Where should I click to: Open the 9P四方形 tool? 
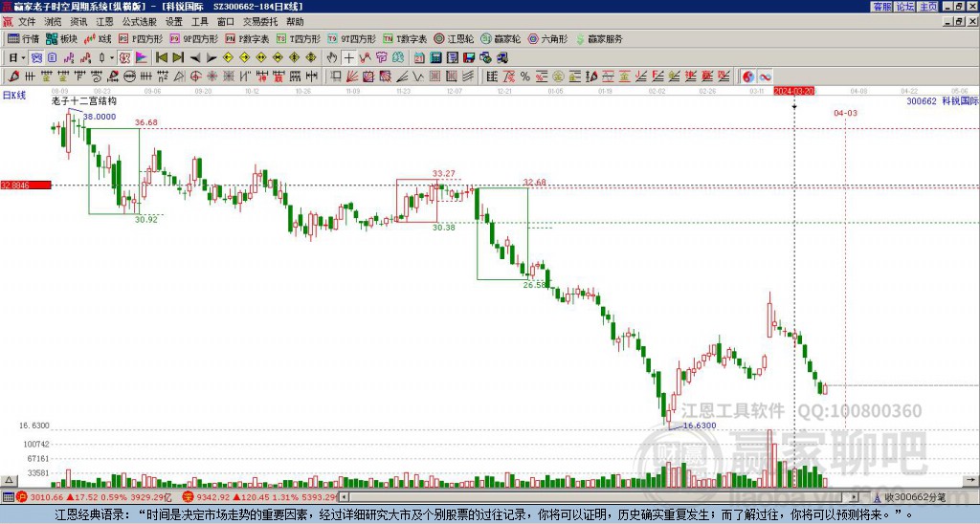193,38
